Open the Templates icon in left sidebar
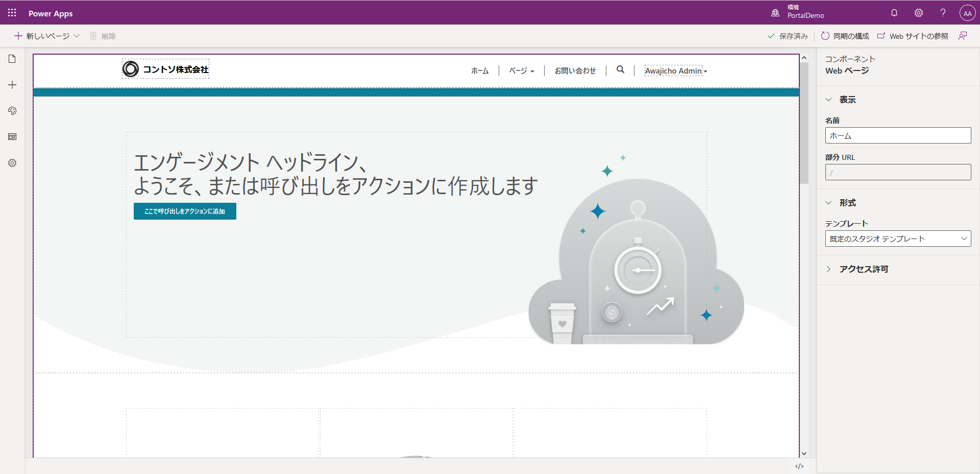Viewport: 980px width, 474px height. click(12, 137)
